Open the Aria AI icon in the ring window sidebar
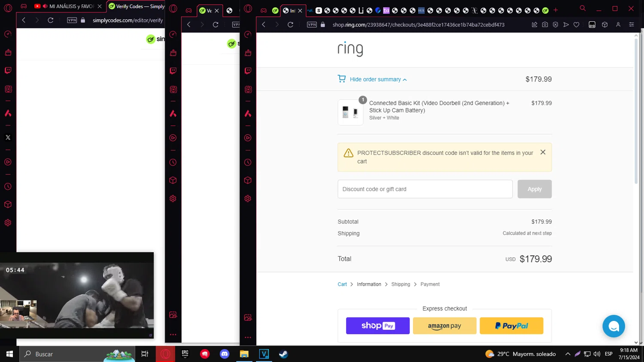Viewport: 644px width, 362px height. point(248,114)
